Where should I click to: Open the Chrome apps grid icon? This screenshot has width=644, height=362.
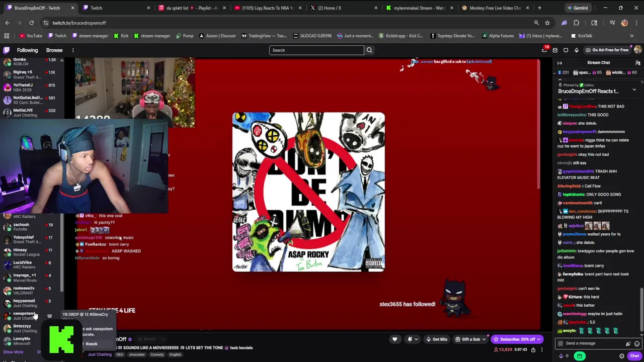pyautogui.click(x=7, y=36)
